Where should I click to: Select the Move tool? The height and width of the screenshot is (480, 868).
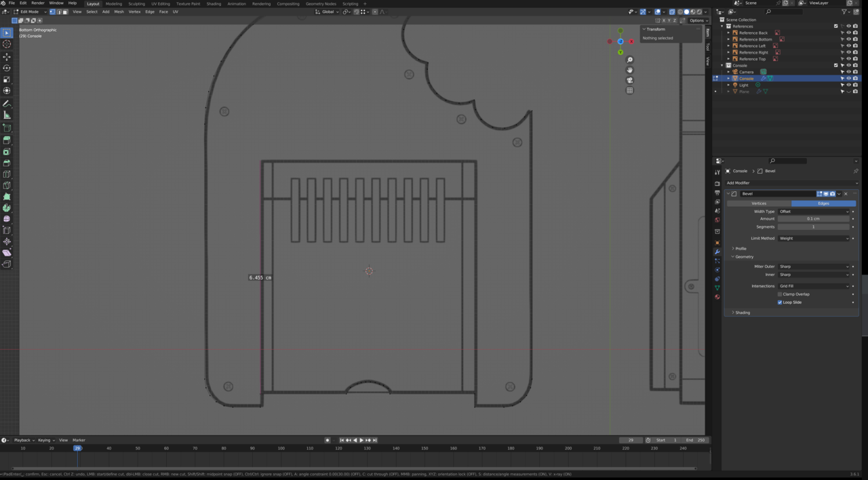point(7,57)
